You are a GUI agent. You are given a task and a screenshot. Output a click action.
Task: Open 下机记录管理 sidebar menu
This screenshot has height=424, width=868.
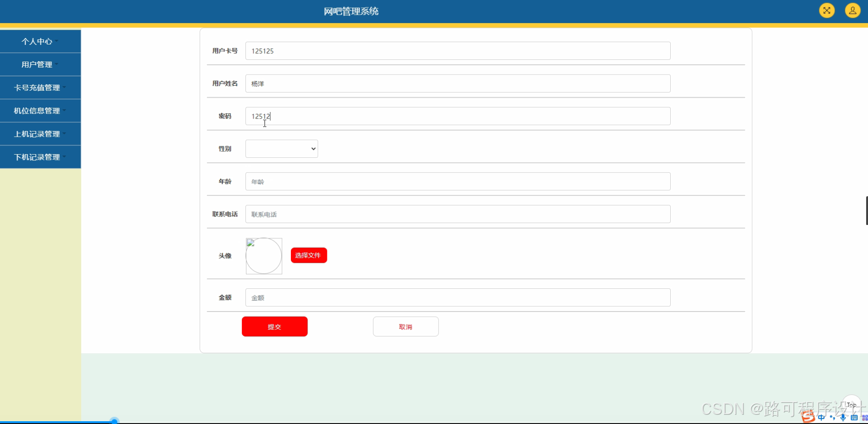40,157
